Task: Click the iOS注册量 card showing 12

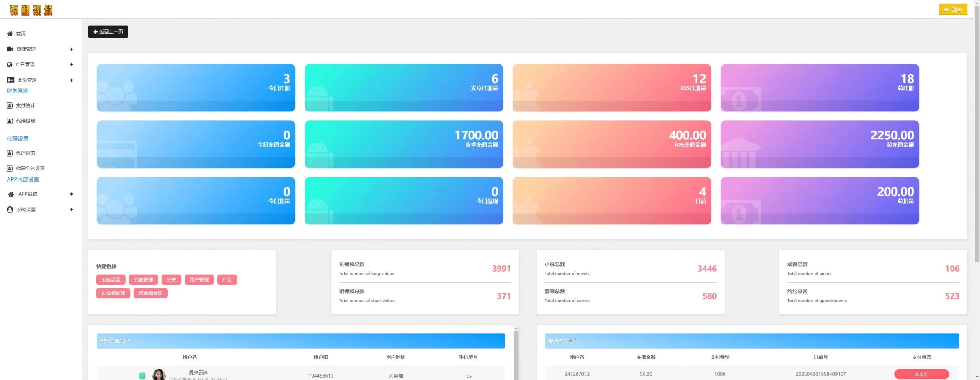Action: click(x=612, y=88)
